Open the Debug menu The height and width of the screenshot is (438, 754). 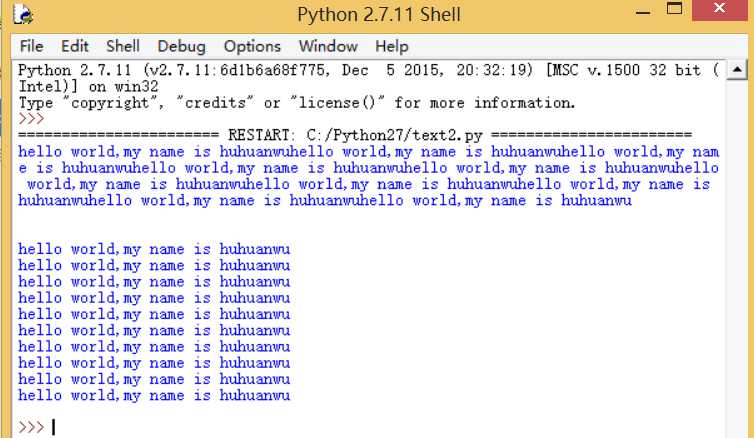[181, 47]
